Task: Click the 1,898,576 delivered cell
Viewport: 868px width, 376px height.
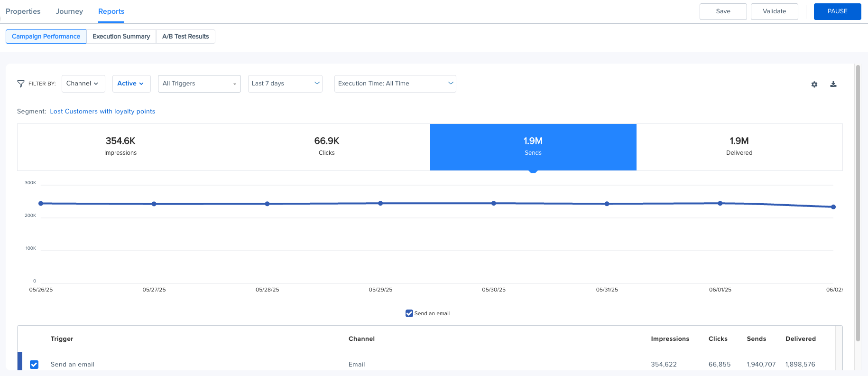Action: (x=800, y=365)
